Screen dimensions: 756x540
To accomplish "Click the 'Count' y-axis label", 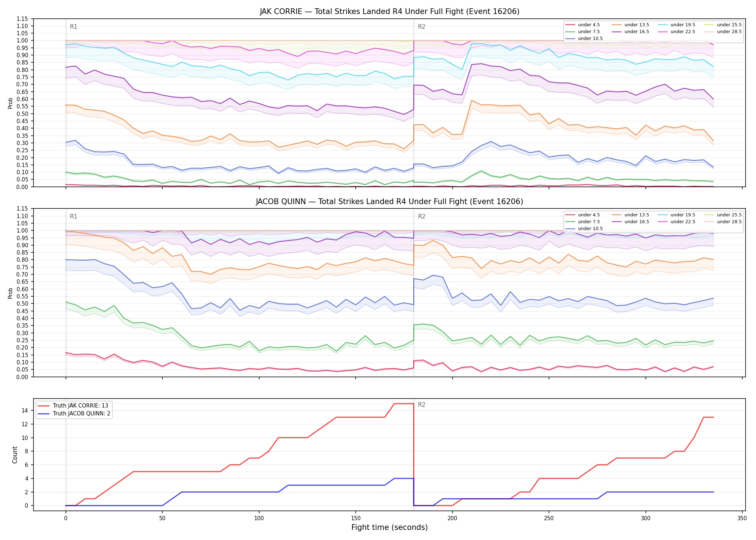I will point(15,455).
